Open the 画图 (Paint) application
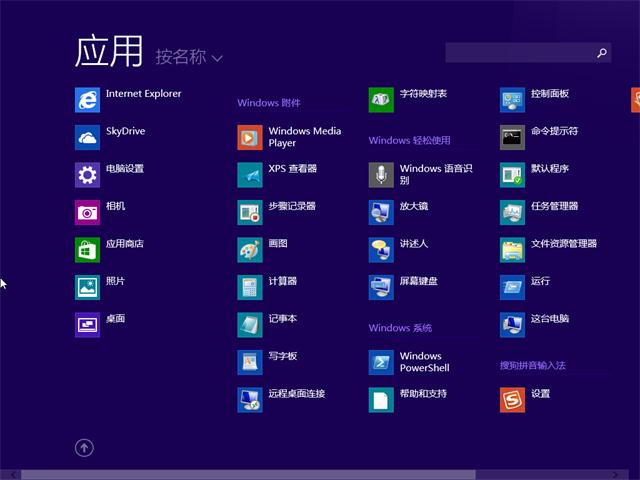The width and height of the screenshot is (640, 480). coord(250,249)
